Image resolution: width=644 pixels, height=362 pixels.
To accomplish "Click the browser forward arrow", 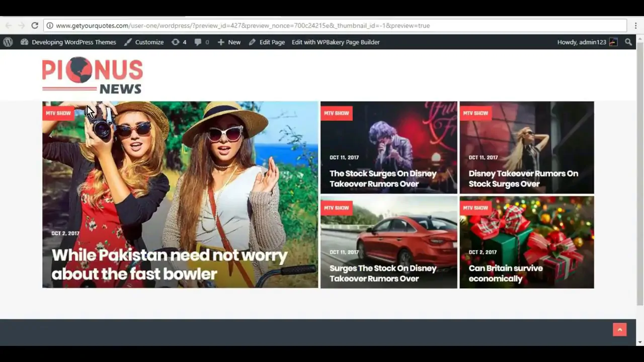I will [x=22, y=26].
